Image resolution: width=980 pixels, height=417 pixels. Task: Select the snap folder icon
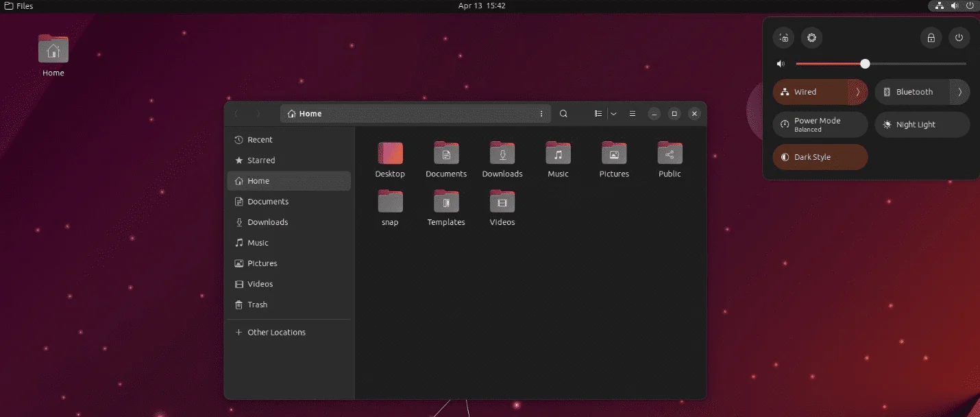point(390,201)
